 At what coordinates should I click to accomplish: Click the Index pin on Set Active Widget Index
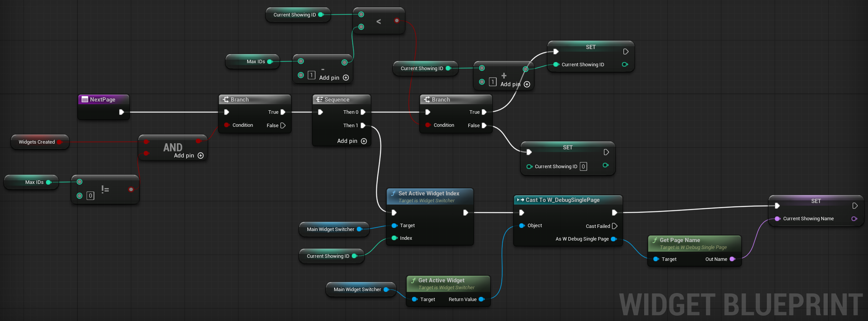coord(394,238)
